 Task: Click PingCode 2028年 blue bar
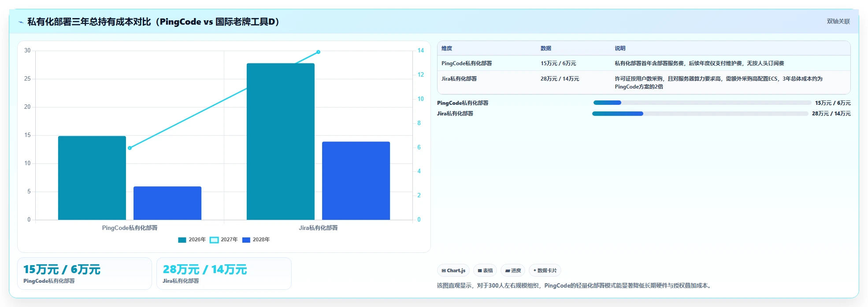(167, 203)
